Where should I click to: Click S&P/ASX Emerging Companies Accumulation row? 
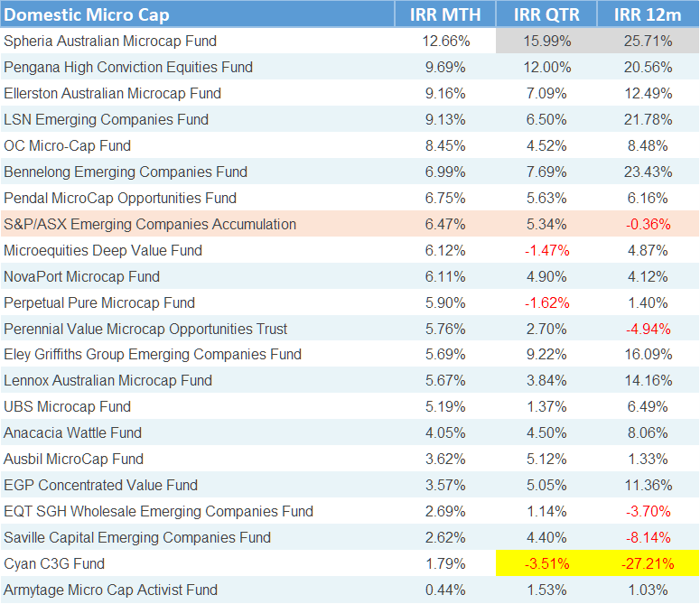(x=350, y=224)
